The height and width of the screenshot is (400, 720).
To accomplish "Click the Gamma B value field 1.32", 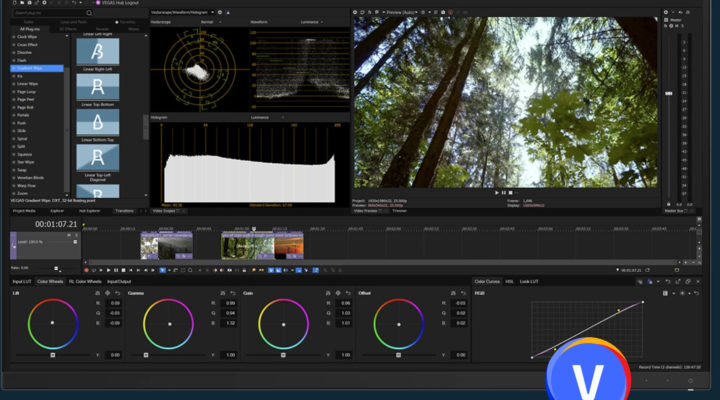I will pyautogui.click(x=229, y=323).
